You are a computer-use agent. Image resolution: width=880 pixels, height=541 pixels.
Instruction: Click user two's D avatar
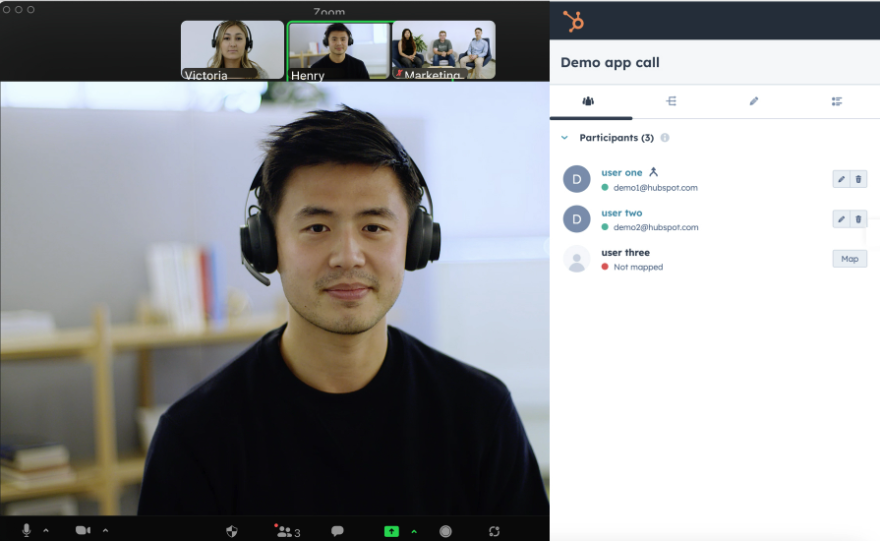(x=576, y=219)
